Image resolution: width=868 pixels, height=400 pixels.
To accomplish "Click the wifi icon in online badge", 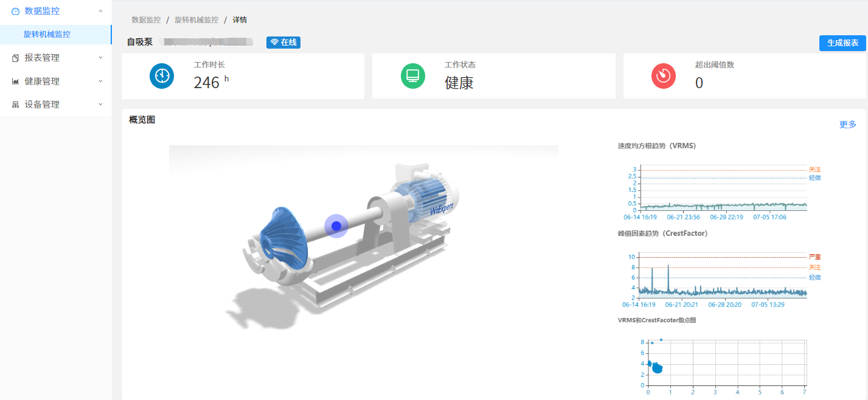I will (274, 43).
